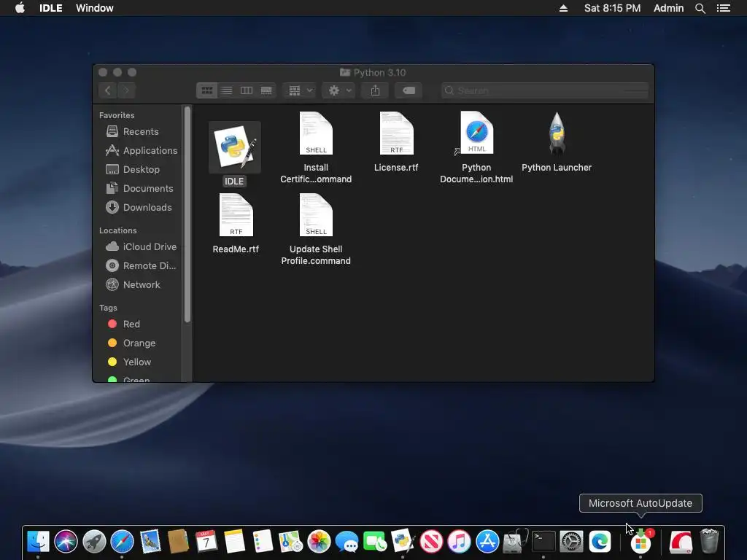The width and height of the screenshot is (747, 560).
Task: Open Maps from the Dock
Action: (x=290, y=542)
